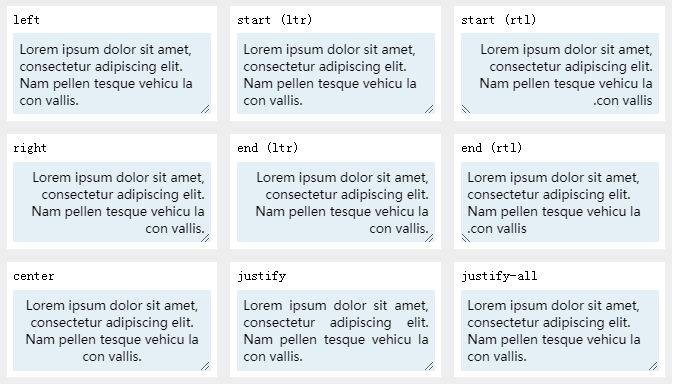Focus the end (ltr) text area
Image resolution: width=673 pixels, height=385 pixels.
[336, 202]
